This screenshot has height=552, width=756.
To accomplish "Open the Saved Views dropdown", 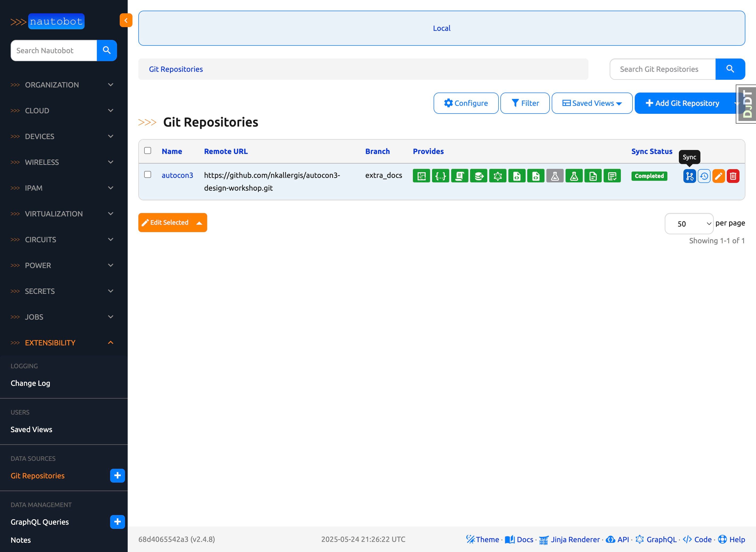I will coord(592,103).
